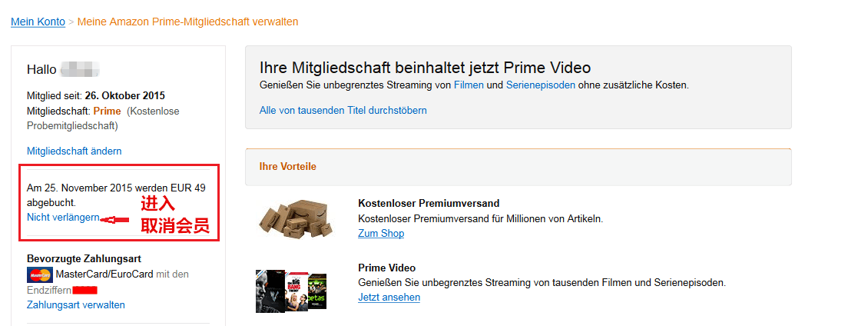Click Alle von tausenden Titel durchstöbern
This screenshot has height=326, width=868.
point(343,110)
